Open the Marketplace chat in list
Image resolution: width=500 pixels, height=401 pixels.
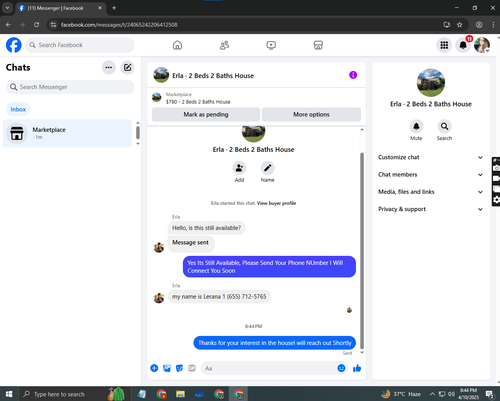coord(67,133)
